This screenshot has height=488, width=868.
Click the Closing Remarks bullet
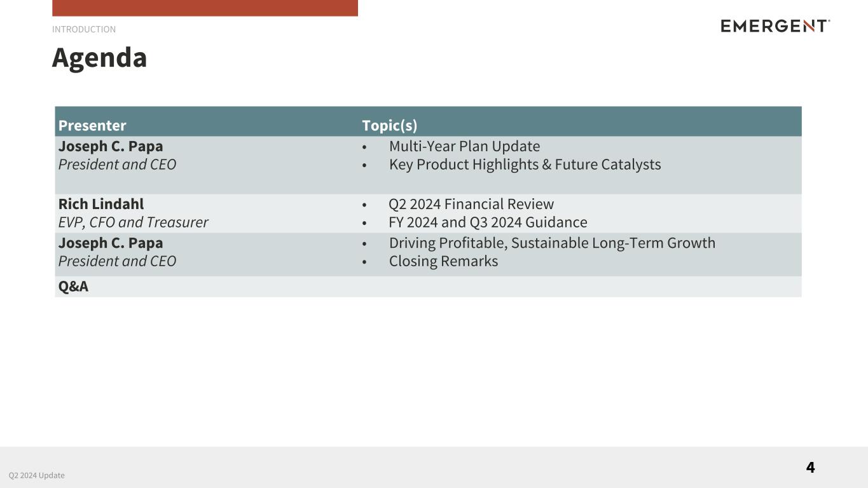443,261
